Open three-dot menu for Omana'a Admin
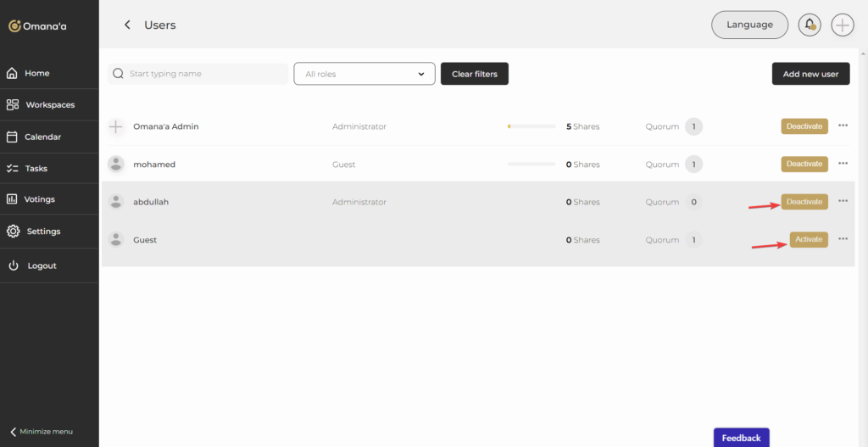868x447 pixels. (843, 126)
